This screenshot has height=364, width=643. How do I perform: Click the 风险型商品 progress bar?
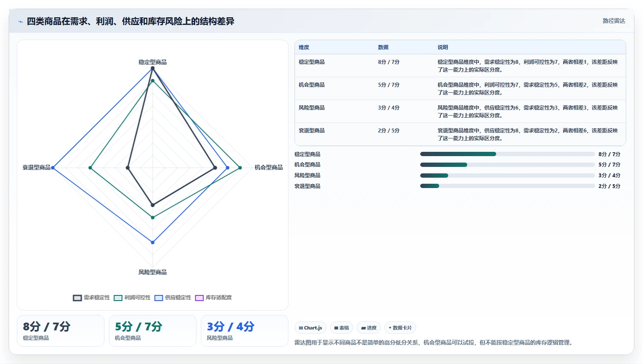pyautogui.click(x=507, y=176)
